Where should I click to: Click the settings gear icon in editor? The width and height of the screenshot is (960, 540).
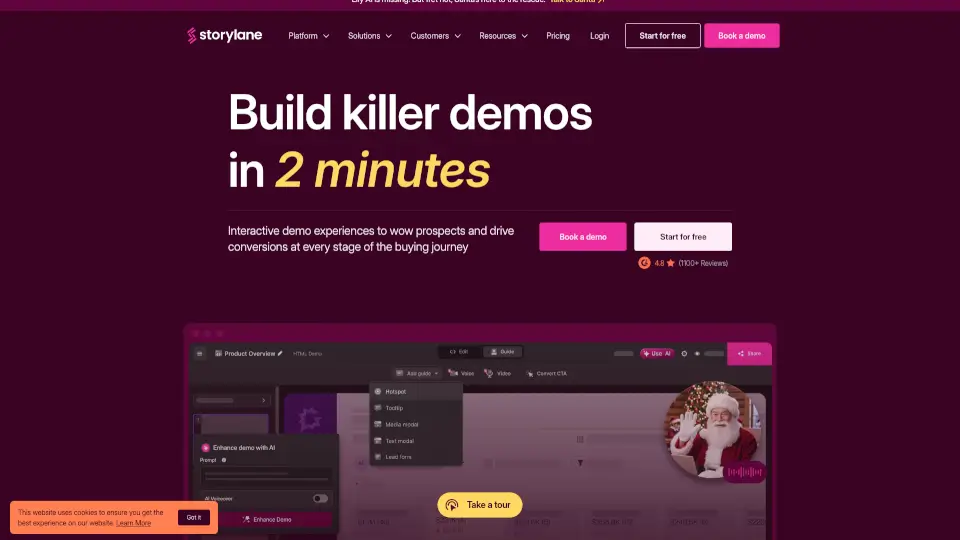tap(684, 353)
